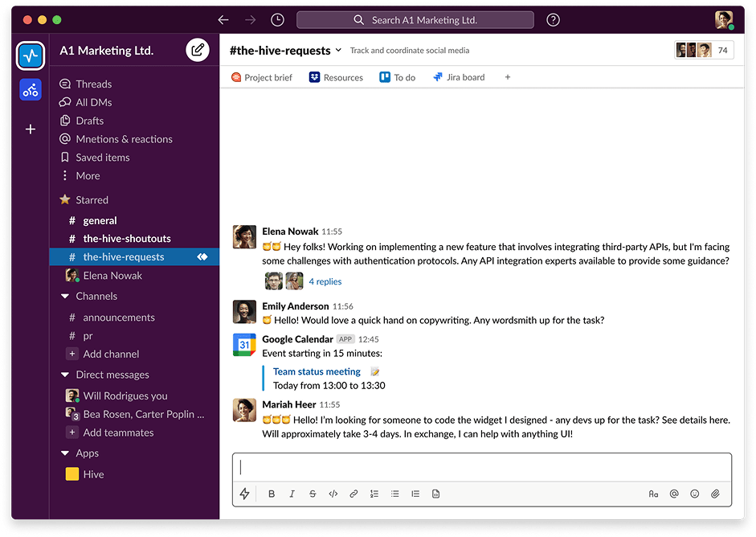Click the Search A1 Marketing Ltd. field
The height and width of the screenshot is (537, 756).
[x=415, y=20]
